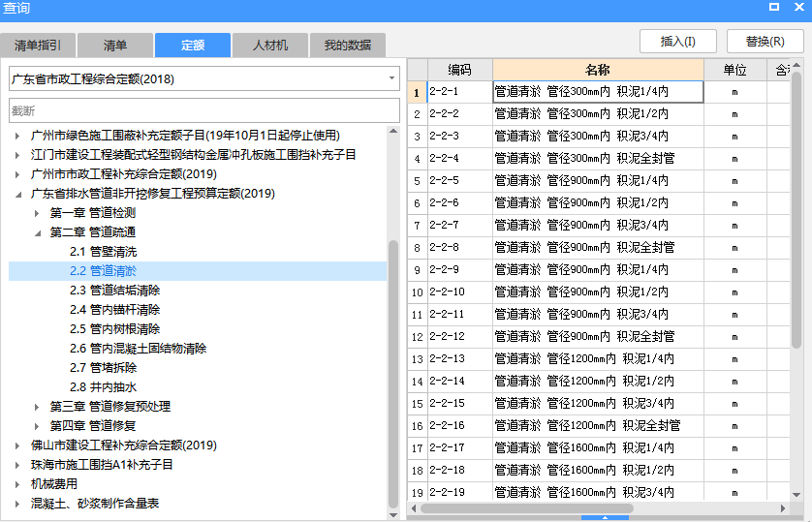Select 2.4 管内锚杆清除 in tree
Screen dimensions: 812x522
(x=115, y=310)
